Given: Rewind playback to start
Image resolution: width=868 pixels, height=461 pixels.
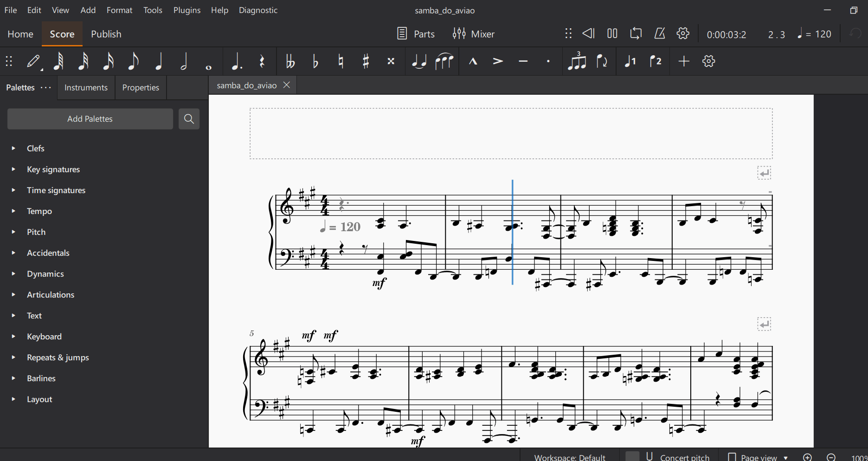Looking at the screenshot, I should point(589,33).
